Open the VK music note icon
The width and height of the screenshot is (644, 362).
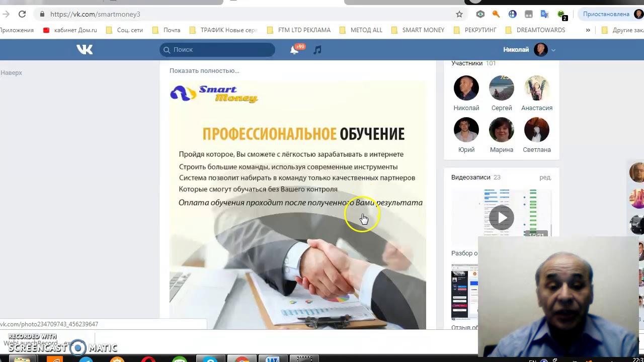pos(317,49)
